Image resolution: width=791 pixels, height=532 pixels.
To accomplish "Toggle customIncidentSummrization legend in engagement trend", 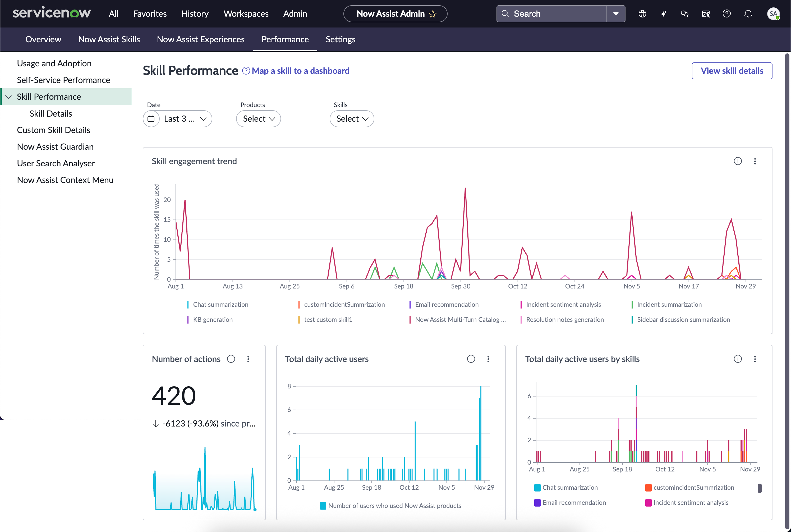I will coord(342,304).
